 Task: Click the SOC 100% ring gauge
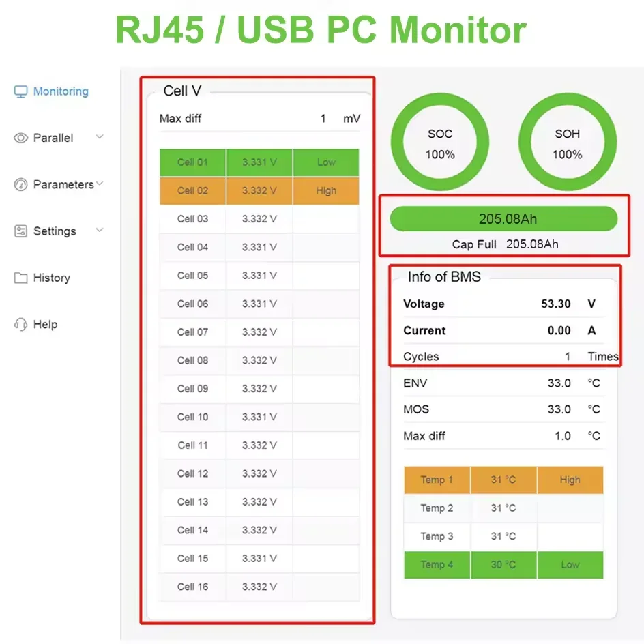point(439,142)
